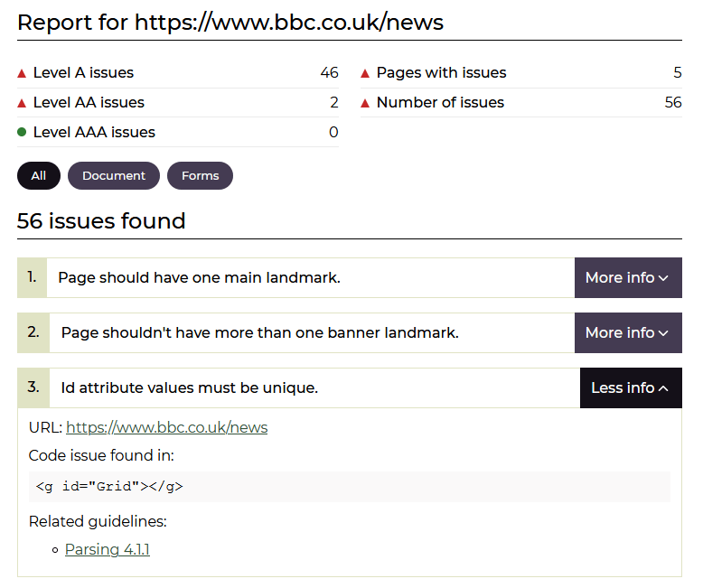Click the Pages with issues count value 5

point(678,72)
